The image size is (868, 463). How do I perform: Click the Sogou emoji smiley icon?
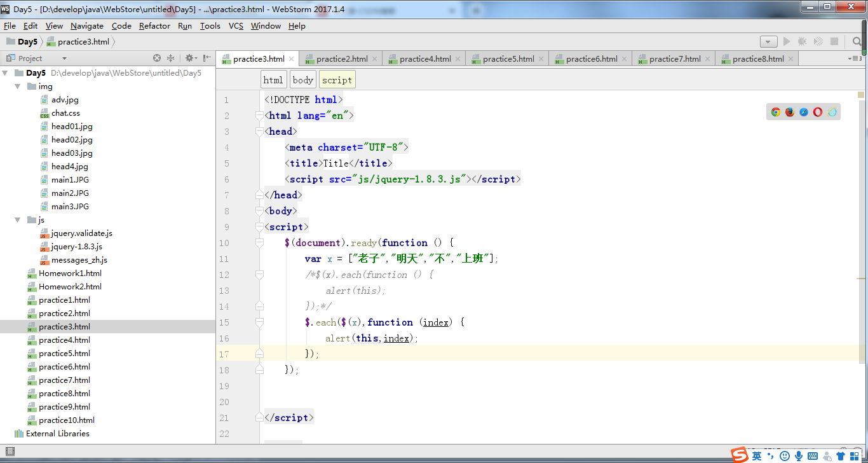tap(785, 456)
